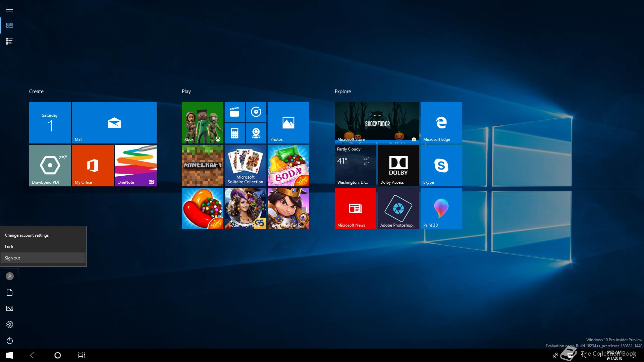
Task: Click the user account avatar icon
Action: click(10, 276)
